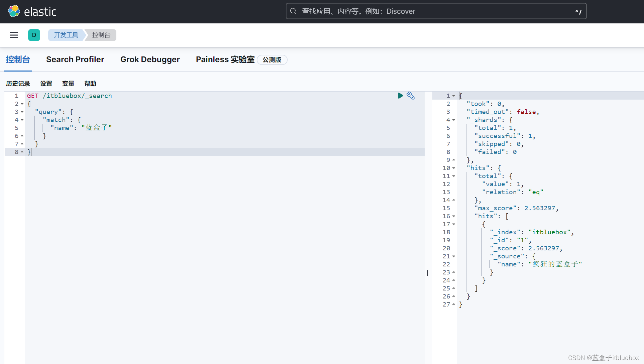Screen dimensions: 644x364
Task: Fold the _source object at line 21
Action: coord(454,256)
